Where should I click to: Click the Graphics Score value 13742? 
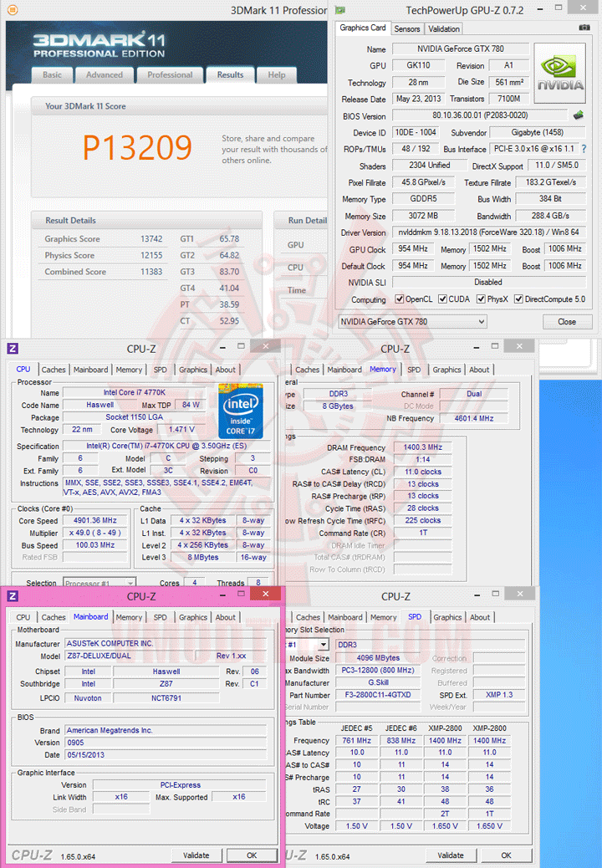[x=151, y=239]
